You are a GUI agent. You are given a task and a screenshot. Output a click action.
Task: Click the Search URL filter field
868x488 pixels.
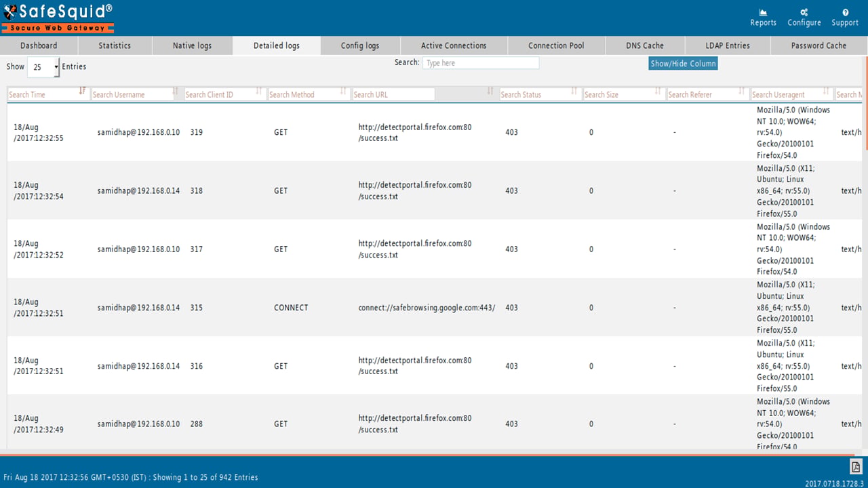pos(393,94)
